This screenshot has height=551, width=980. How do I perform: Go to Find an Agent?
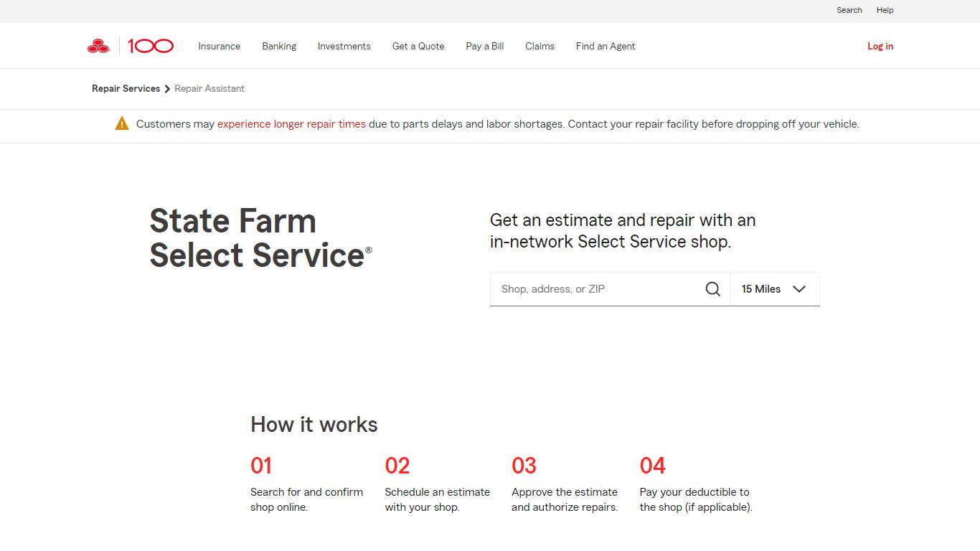[606, 46]
